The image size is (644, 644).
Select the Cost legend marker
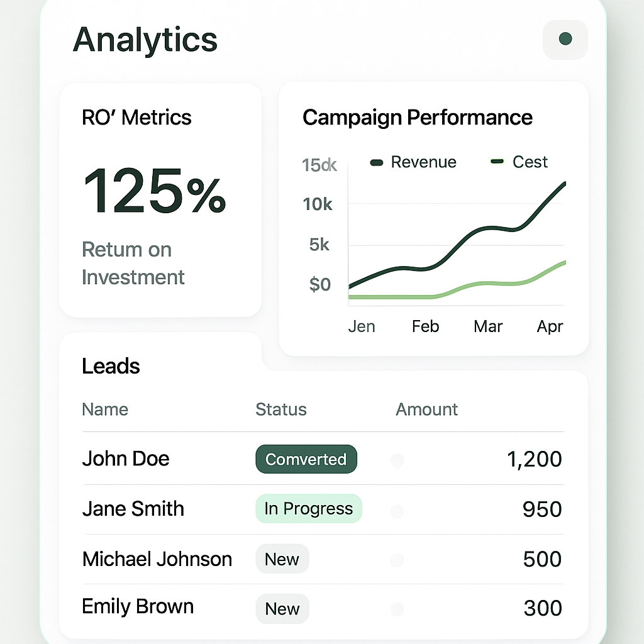(497, 162)
